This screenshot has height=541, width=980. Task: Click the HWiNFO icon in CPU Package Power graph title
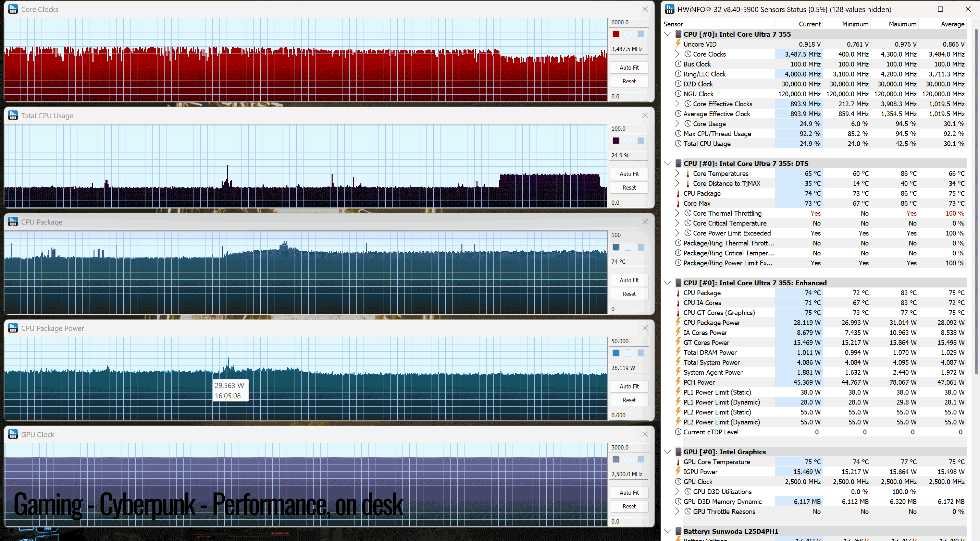click(13, 328)
